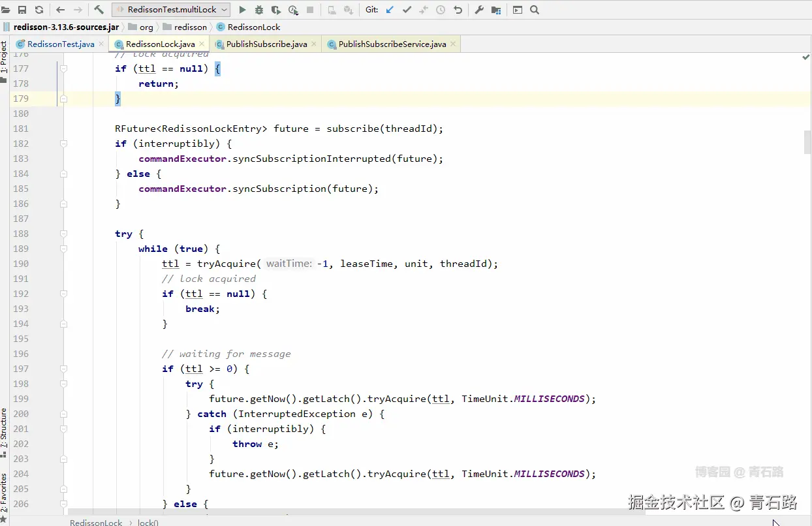Switch to the RedissonTest.java tab

60,44
